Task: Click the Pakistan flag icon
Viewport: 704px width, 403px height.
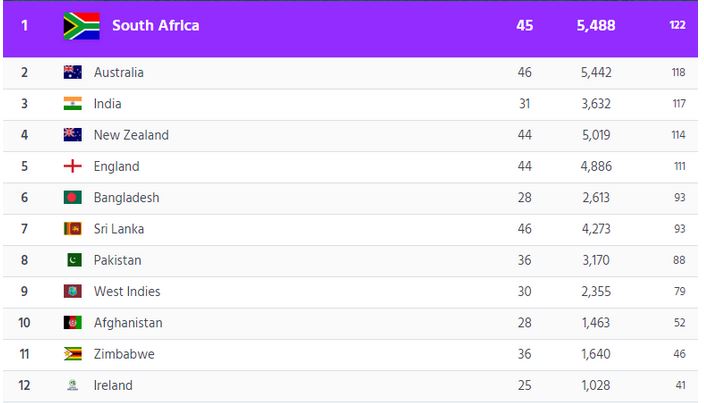Action: 72,260
